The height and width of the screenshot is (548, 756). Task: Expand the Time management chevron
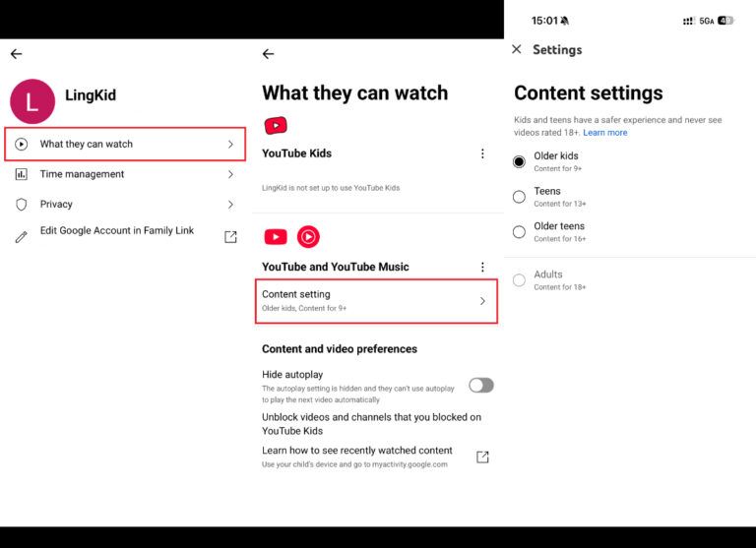coord(230,174)
